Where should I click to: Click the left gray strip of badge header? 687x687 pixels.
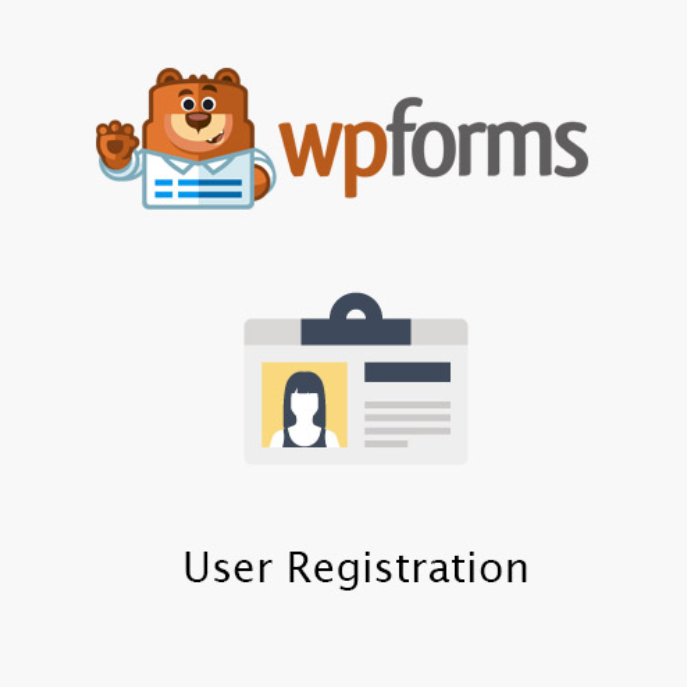pyautogui.click(x=273, y=332)
